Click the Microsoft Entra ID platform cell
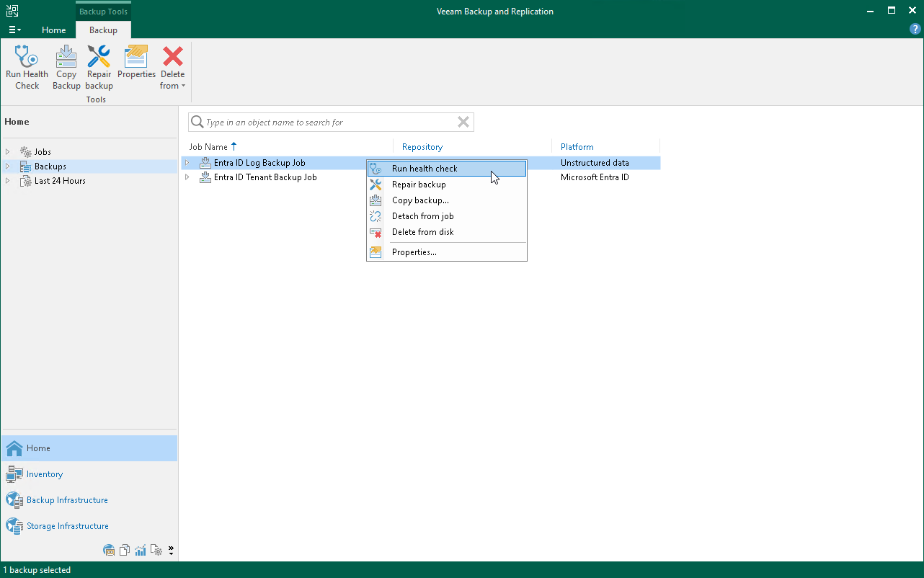This screenshot has height=578, width=924. (595, 177)
